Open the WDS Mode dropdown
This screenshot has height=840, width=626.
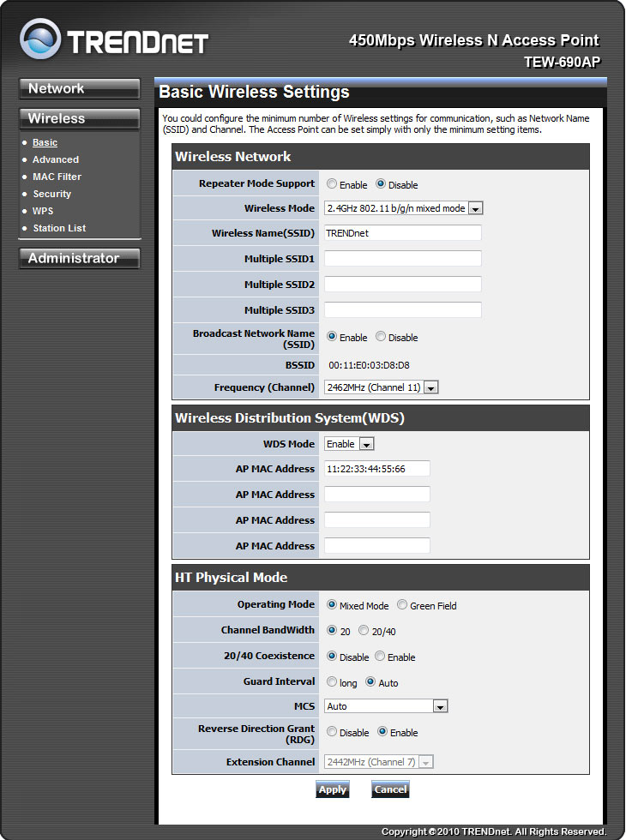[350, 444]
